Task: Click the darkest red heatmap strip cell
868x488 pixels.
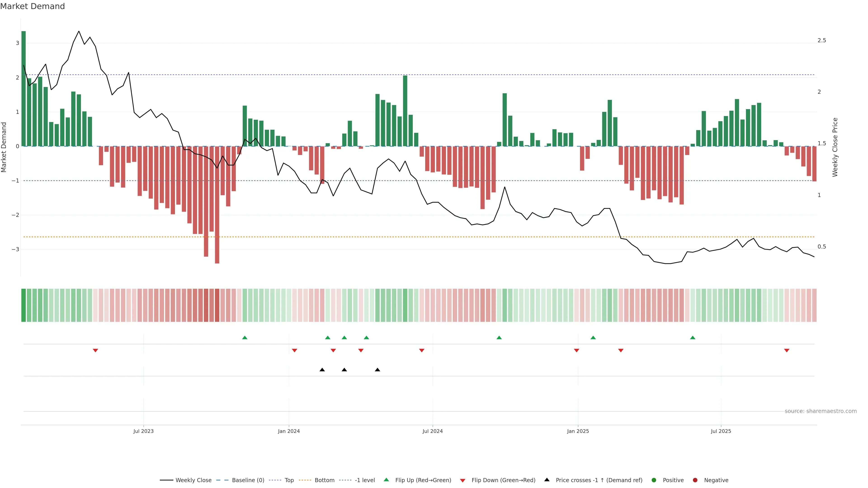Action: [x=217, y=305]
